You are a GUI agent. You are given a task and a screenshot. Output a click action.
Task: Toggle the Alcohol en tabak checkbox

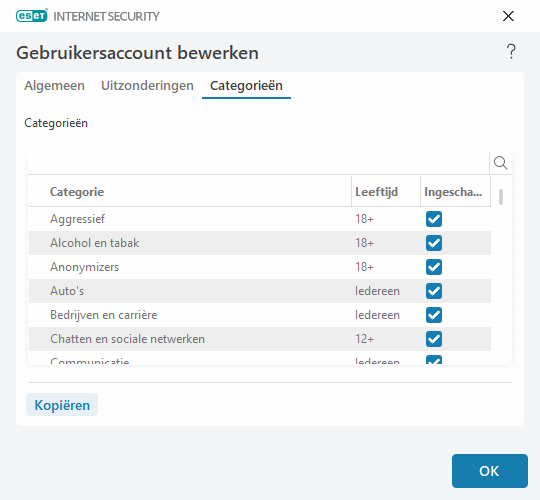(434, 243)
